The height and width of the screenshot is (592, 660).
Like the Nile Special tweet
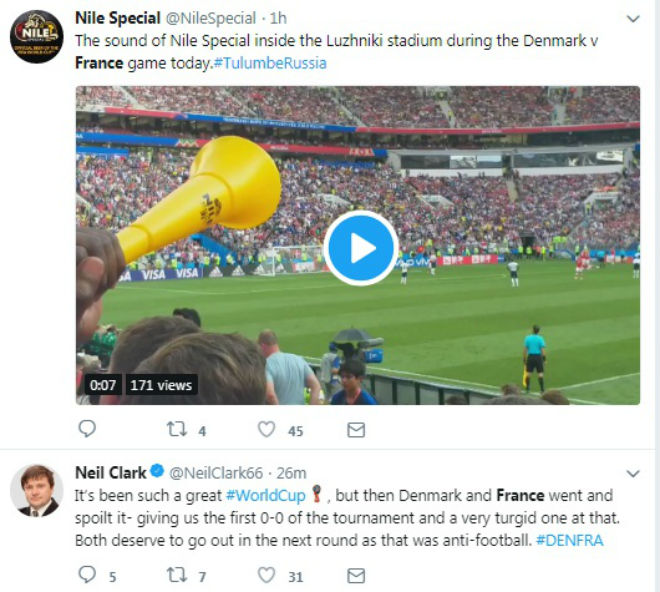267,430
